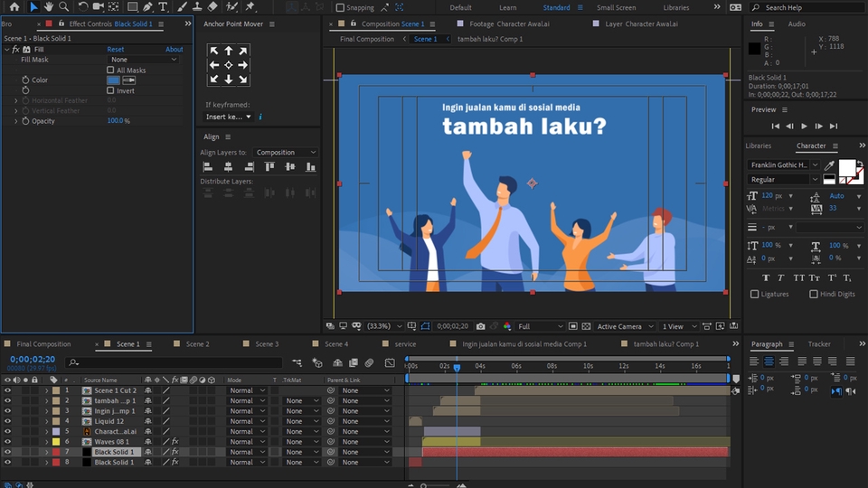
Task: Center align text in Paragraph panel
Action: 769,361
